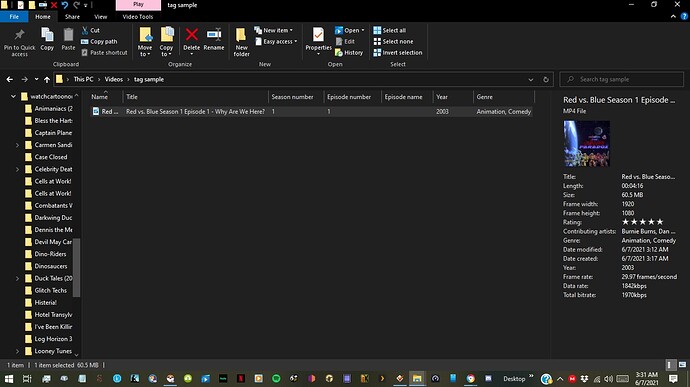Select the Glitch Techs folder

point(46,290)
